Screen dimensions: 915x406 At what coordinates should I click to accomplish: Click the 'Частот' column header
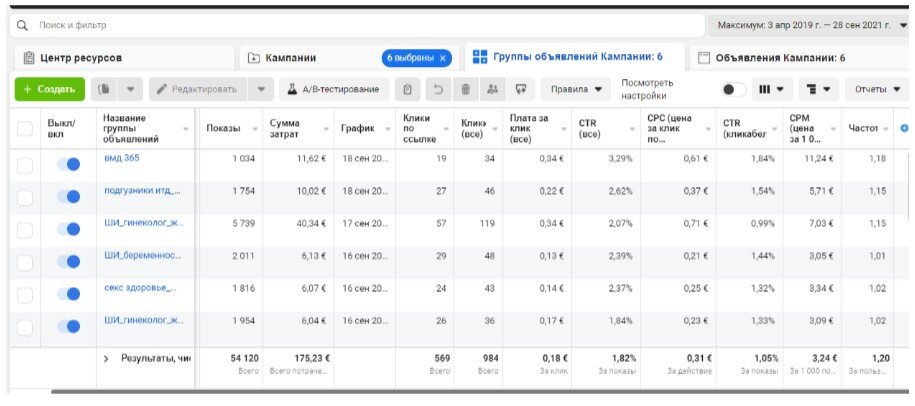point(867,128)
